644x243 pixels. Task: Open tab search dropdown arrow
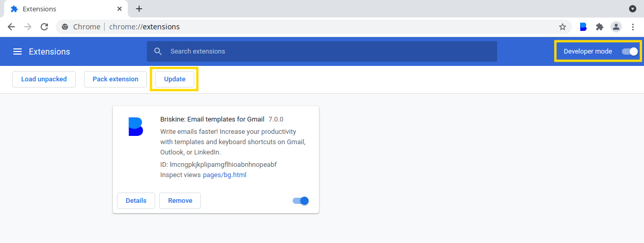point(633,9)
